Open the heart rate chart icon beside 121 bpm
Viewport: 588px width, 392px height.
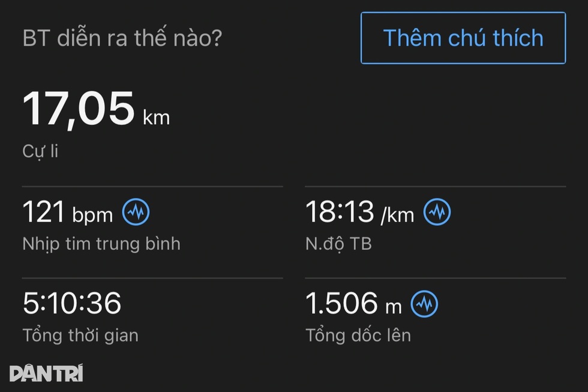pos(136,212)
